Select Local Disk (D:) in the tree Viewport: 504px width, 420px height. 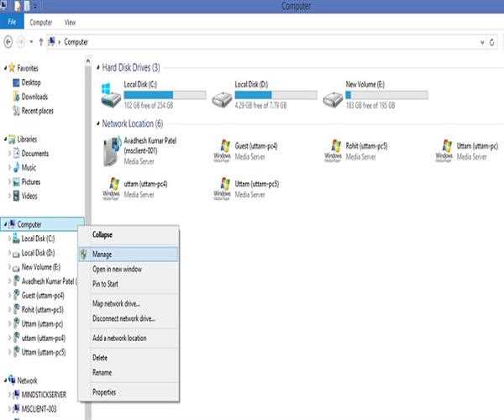(38, 253)
